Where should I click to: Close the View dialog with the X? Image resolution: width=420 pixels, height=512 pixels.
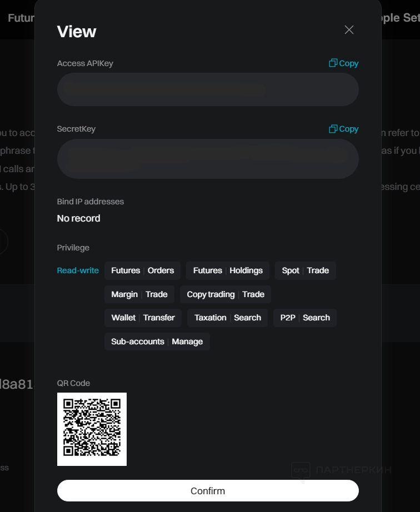349,30
